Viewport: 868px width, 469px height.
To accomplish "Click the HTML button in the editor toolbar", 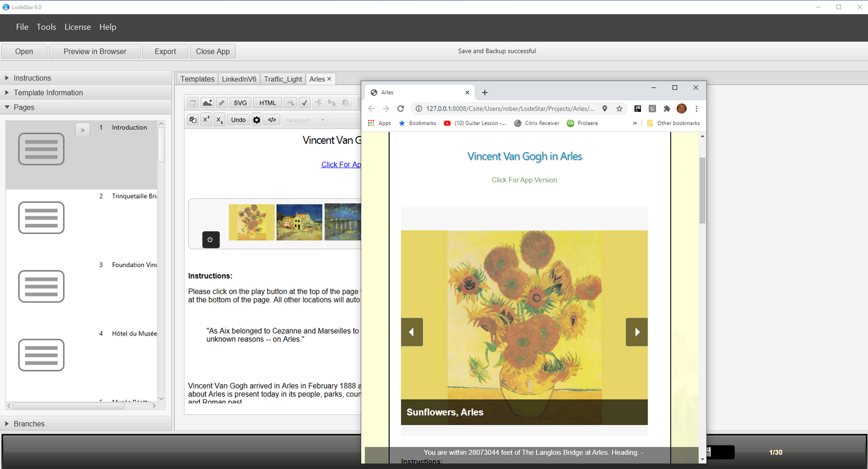I will point(268,103).
